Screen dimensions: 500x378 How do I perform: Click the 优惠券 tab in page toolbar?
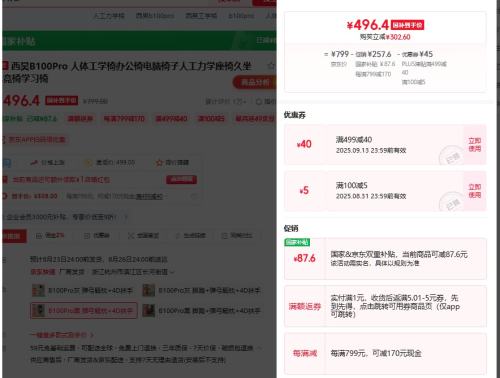point(97,236)
